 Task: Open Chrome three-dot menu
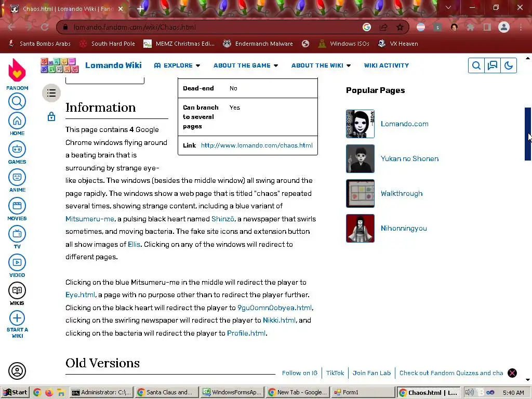[x=521, y=27]
